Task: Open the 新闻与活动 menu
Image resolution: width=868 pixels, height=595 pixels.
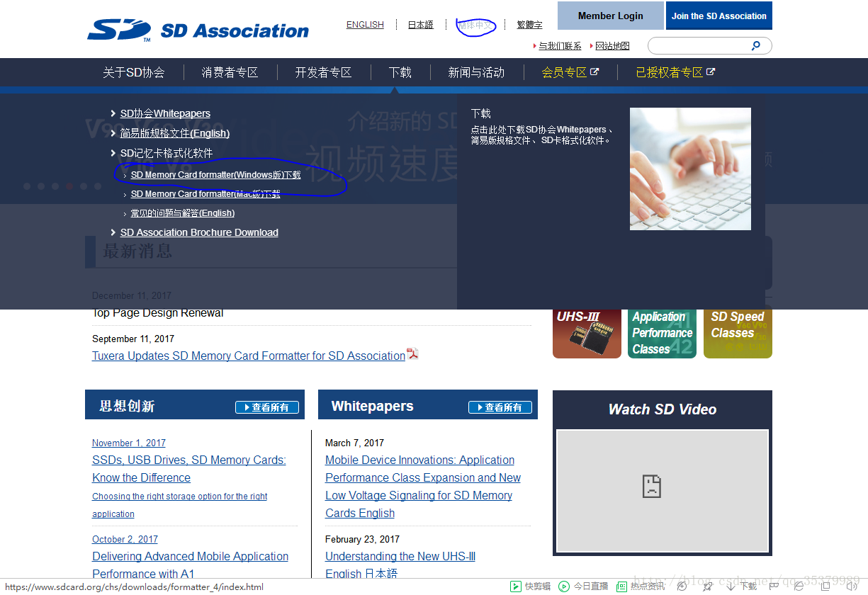Action: coord(476,72)
